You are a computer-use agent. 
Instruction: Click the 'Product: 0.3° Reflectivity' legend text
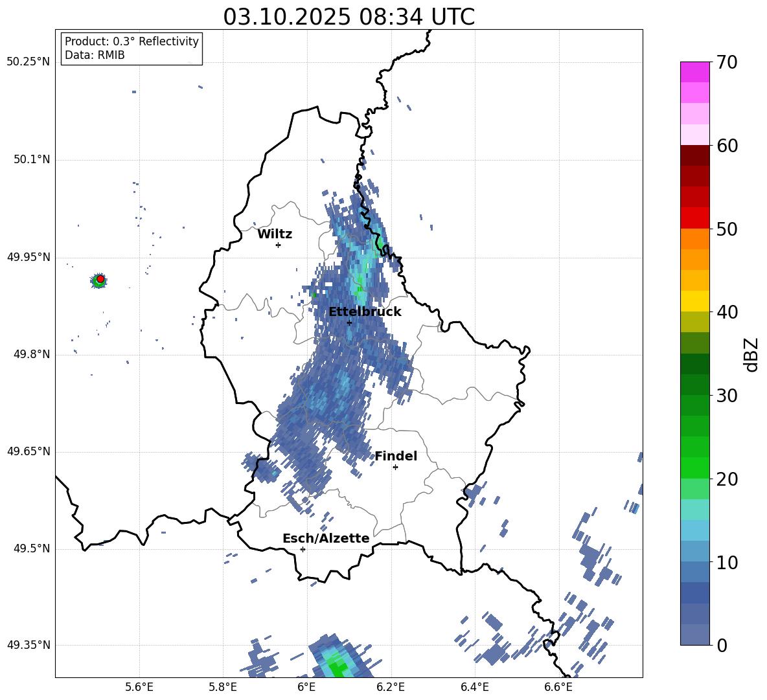[132, 41]
